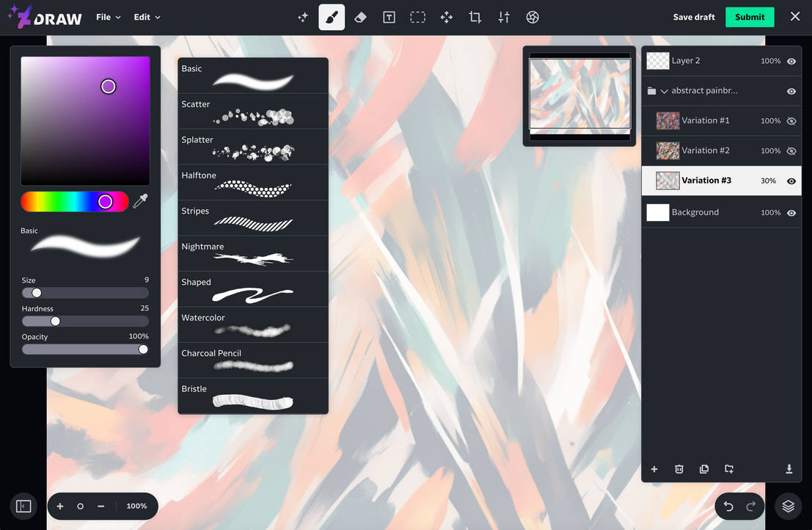The height and width of the screenshot is (530, 812).
Task: Select the Eraser tool
Action: point(360,17)
